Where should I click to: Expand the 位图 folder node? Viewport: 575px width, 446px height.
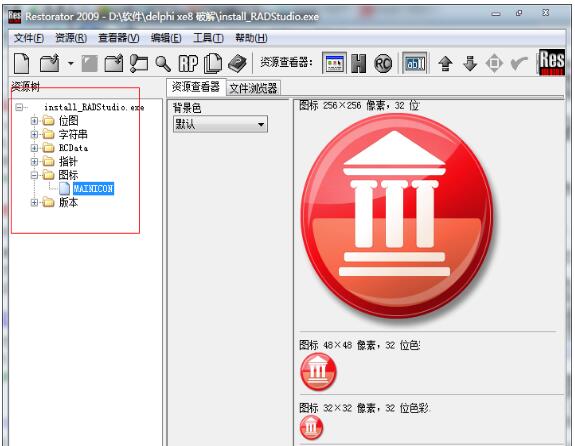point(34,121)
